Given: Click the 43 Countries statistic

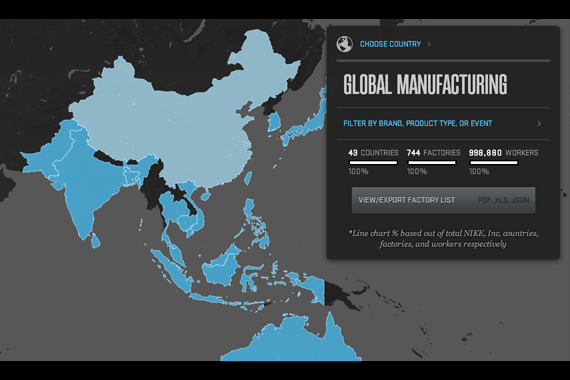Looking at the screenshot, I should tap(373, 153).
